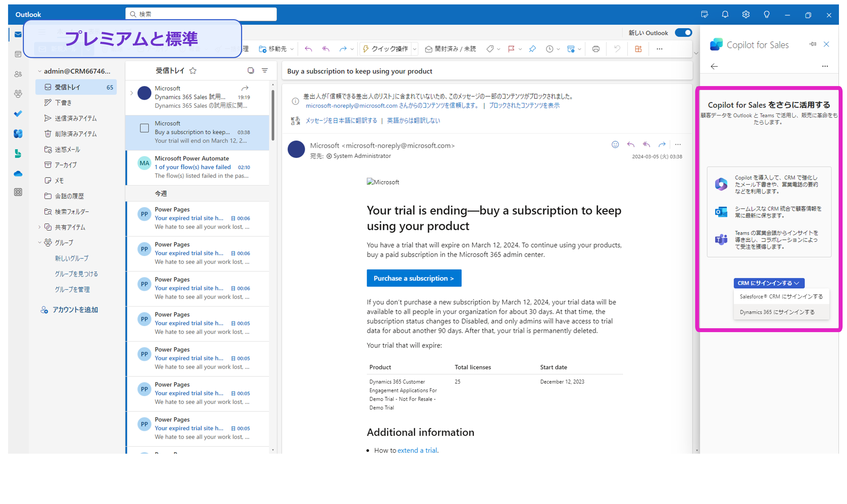847x504 pixels.
Task: Click the Pin icon in toolbar
Action: point(532,49)
